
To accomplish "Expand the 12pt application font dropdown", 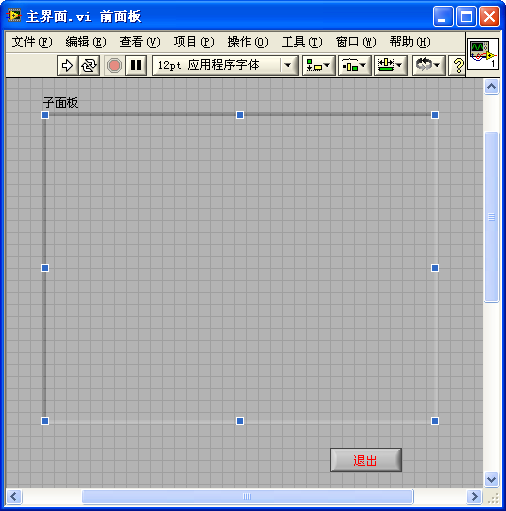I will click(x=287, y=65).
